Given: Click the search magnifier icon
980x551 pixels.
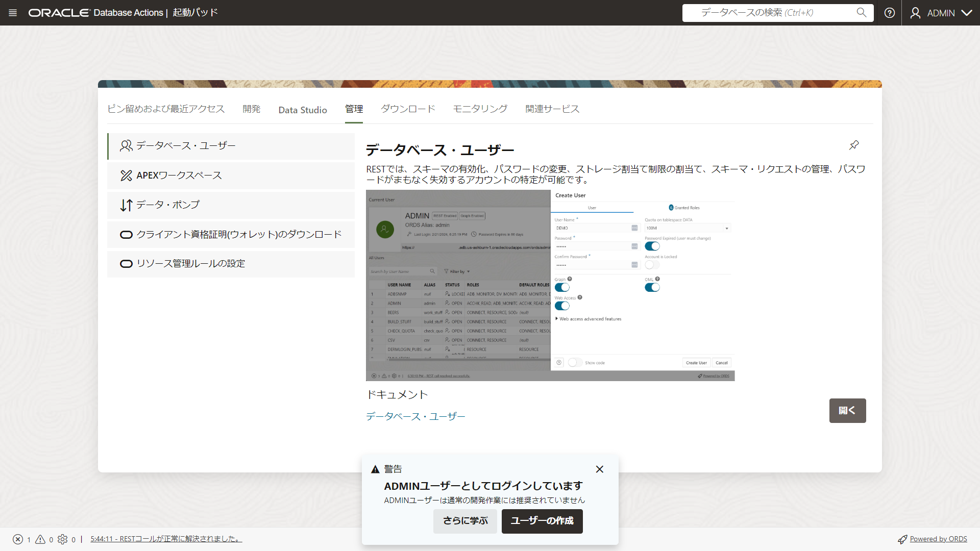Looking at the screenshot, I should click(x=862, y=13).
